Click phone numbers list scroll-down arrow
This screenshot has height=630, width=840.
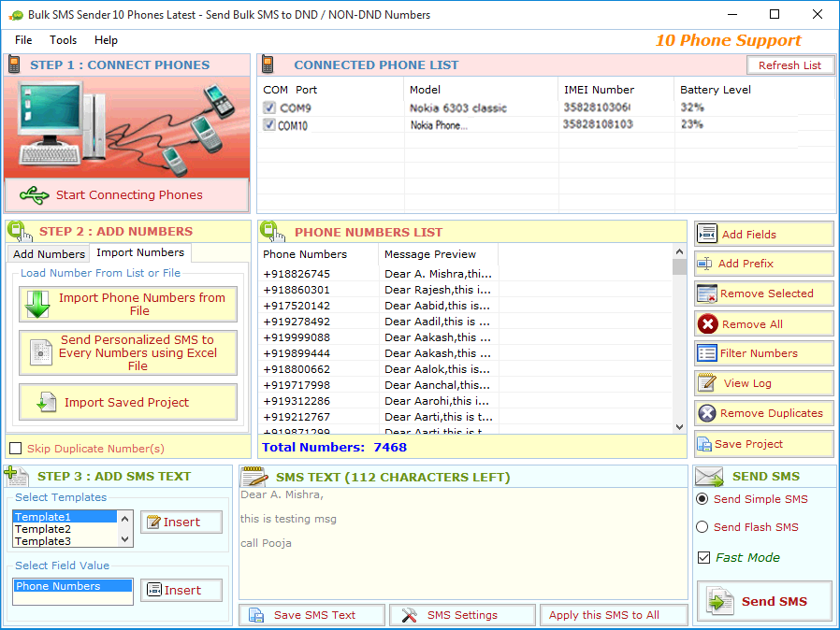pos(679,426)
